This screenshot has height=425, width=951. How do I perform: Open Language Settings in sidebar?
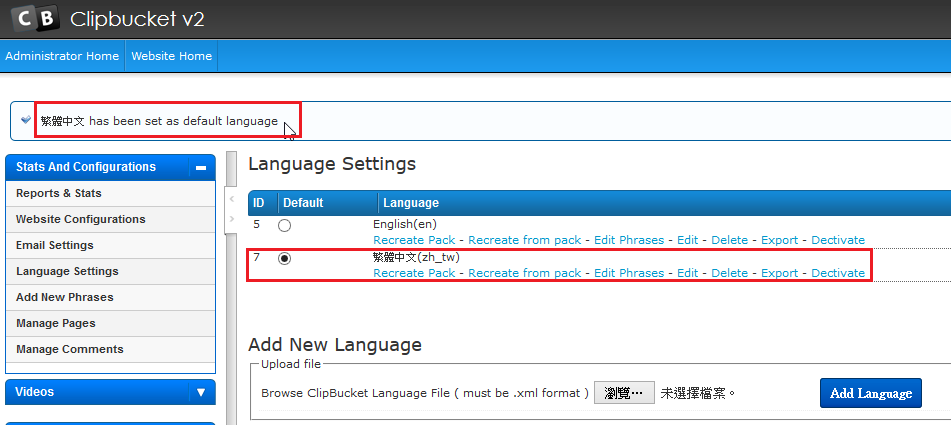(110, 272)
